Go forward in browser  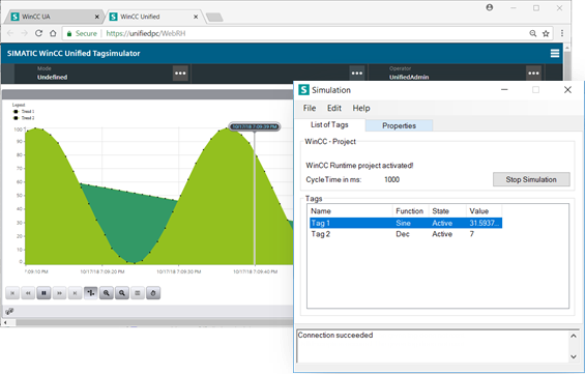tap(25, 33)
